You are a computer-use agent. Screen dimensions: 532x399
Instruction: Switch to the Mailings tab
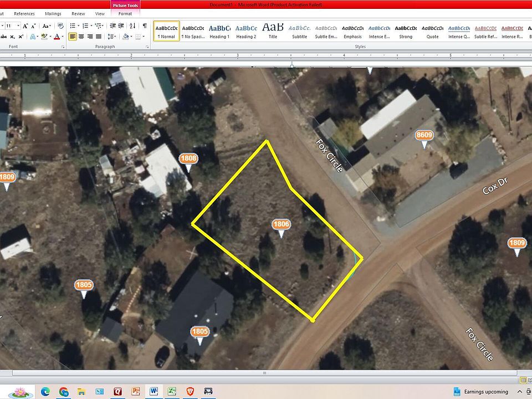pyautogui.click(x=53, y=13)
